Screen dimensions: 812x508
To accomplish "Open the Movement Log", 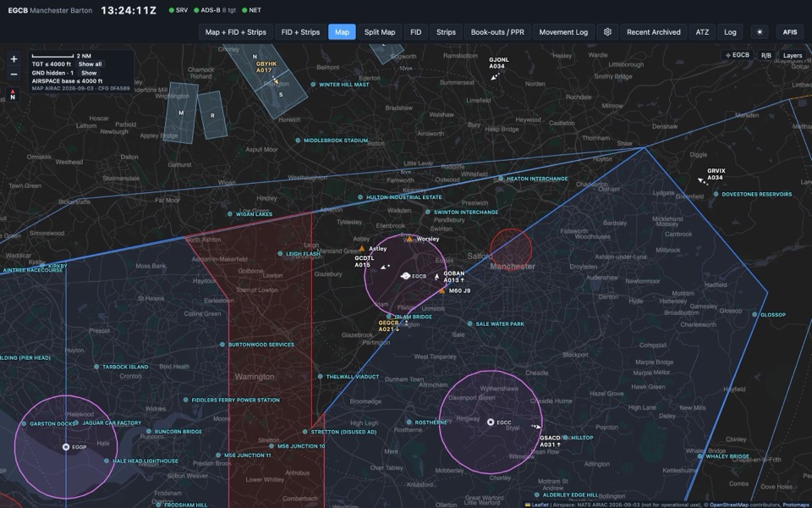I will (563, 32).
